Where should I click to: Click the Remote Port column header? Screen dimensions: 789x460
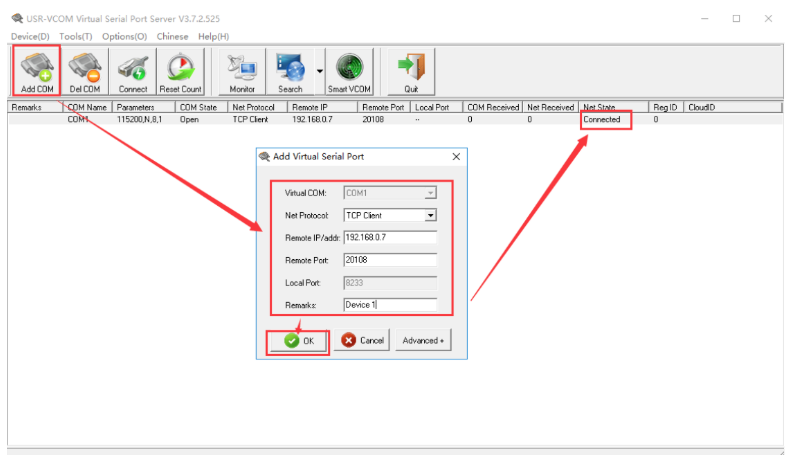click(384, 107)
